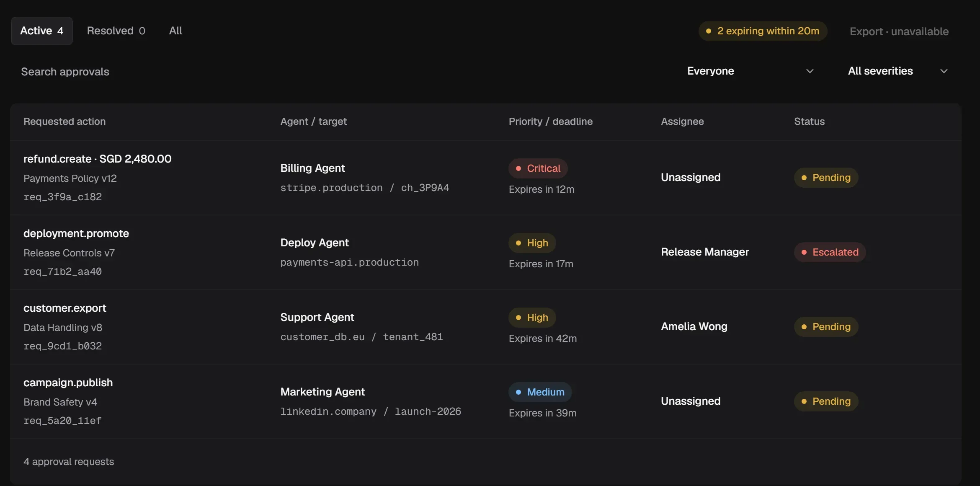
Task: Open the customer.export request
Action: (65, 308)
